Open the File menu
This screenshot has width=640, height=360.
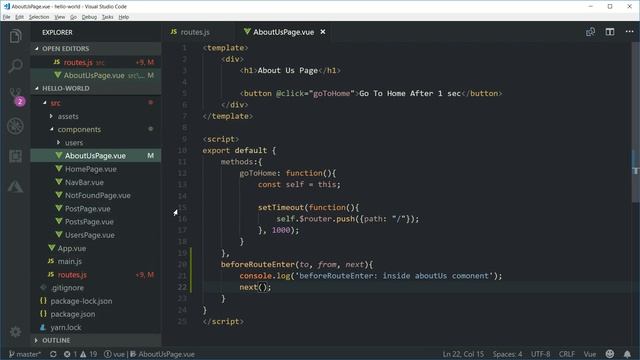pyautogui.click(x=6, y=17)
